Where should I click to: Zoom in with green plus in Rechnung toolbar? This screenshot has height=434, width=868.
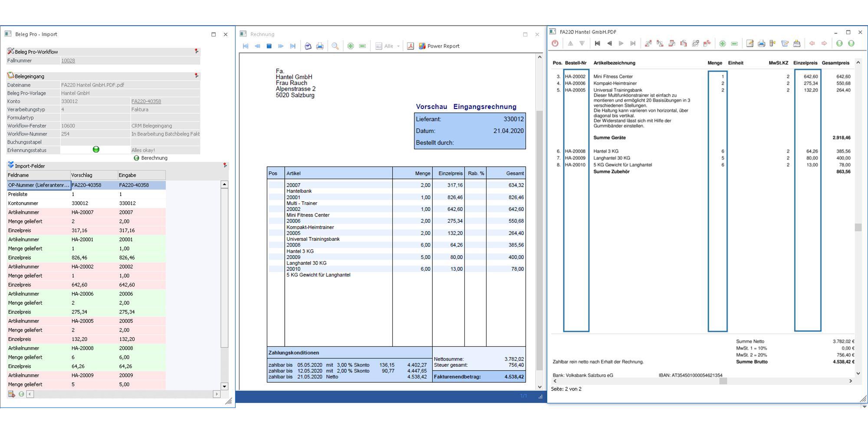point(351,46)
